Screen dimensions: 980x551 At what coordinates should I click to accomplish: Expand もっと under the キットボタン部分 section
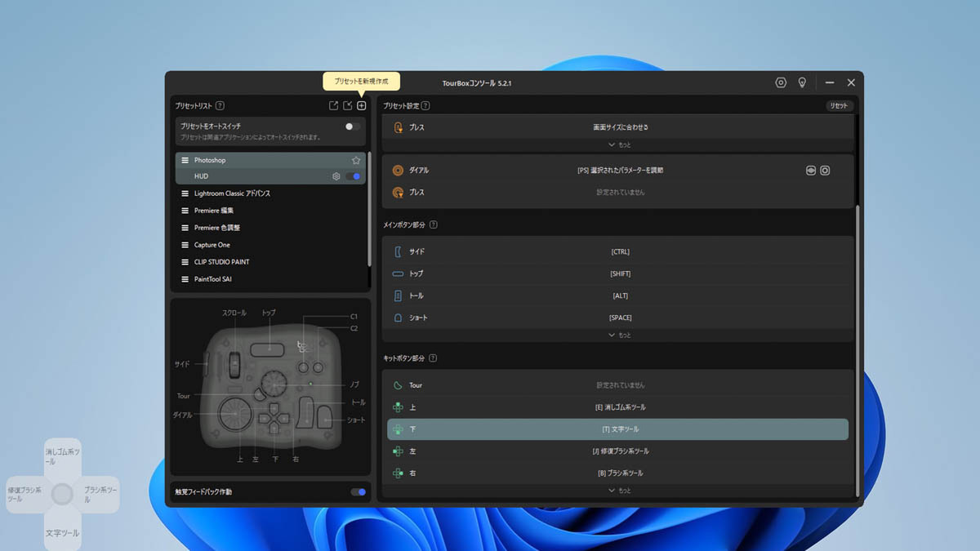pos(619,491)
